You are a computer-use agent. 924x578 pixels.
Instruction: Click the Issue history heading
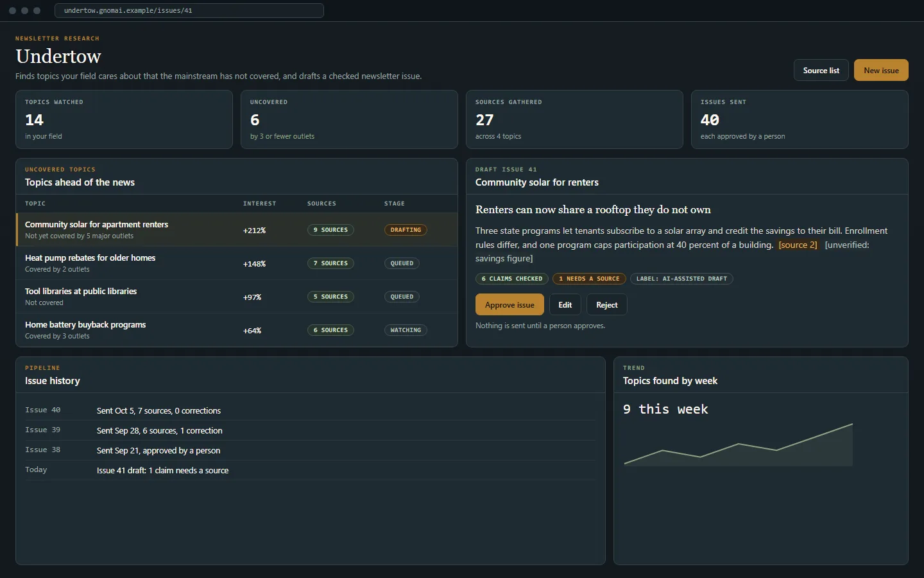pos(53,381)
